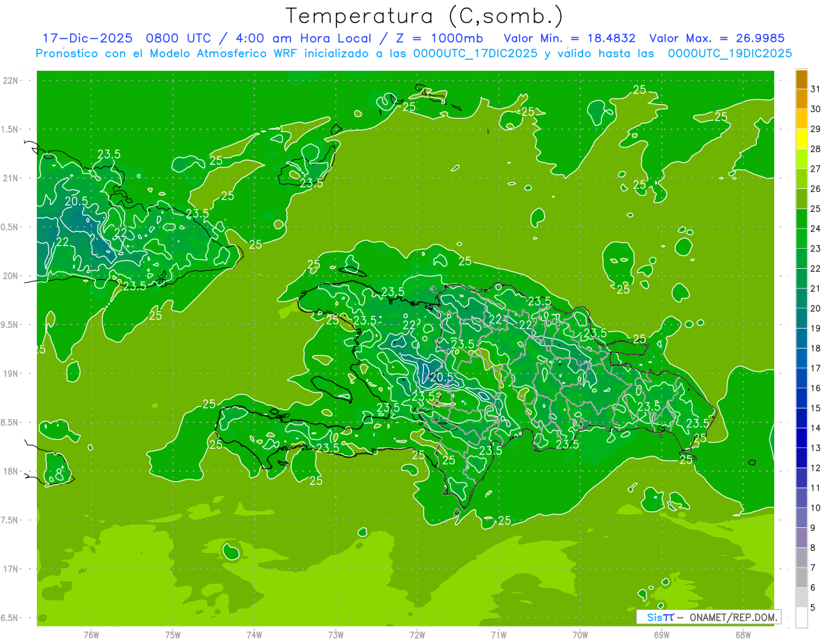
Task: Click the '22N' latitude axis label
Action: 11,81
